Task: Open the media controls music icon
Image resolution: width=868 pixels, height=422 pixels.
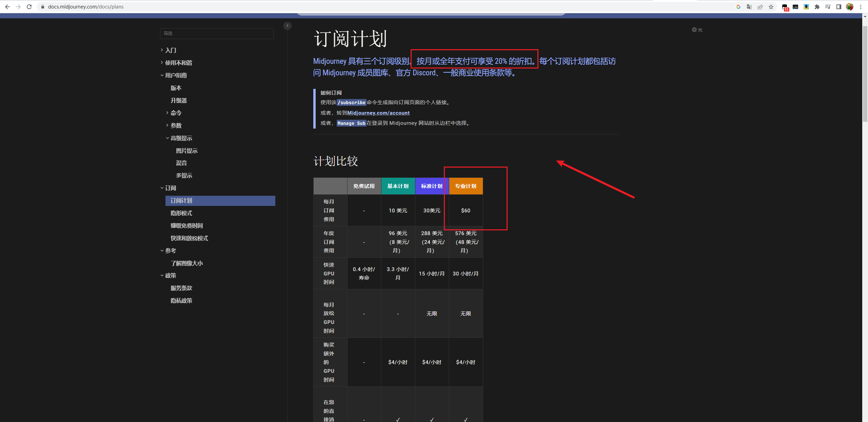Action: tap(828, 7)
